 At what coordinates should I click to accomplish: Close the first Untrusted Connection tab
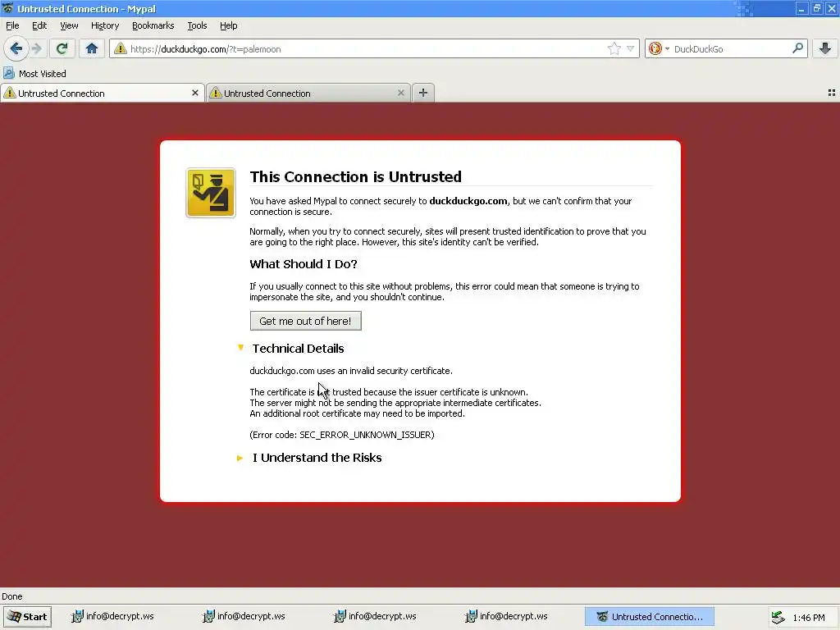pos(195,93)
